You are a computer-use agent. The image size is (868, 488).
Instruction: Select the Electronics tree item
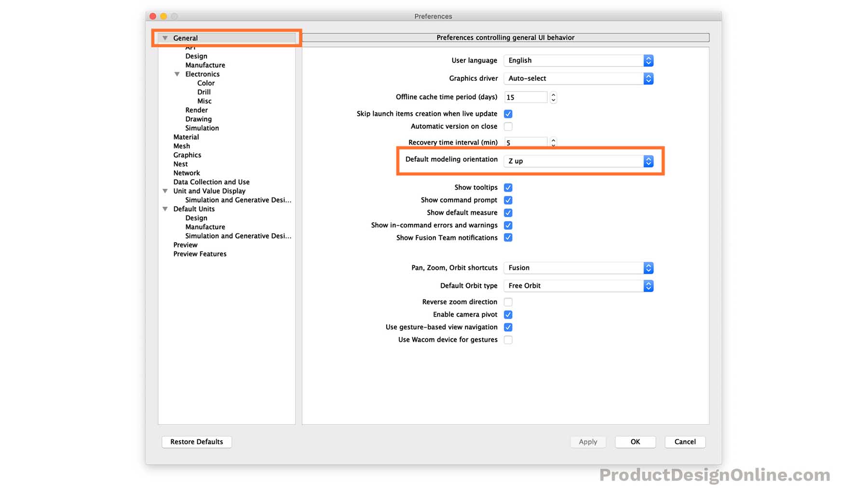(202, 74)
